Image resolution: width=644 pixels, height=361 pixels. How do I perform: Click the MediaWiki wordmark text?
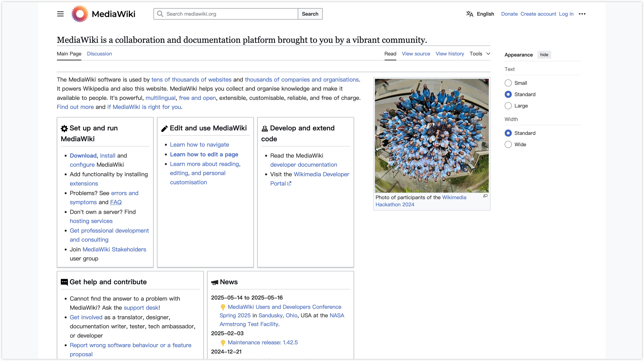click(114, 14)
